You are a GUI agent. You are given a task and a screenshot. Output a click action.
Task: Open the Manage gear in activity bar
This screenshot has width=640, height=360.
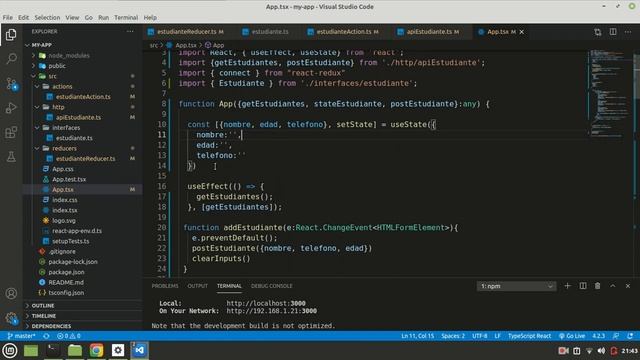tap(11, 318)
